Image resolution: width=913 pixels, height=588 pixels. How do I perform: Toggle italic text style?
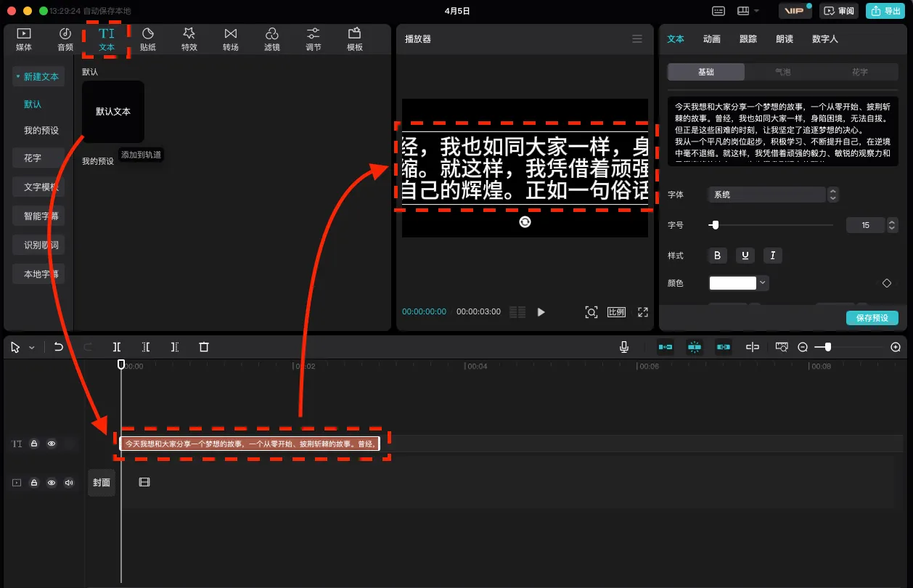point(773,256)
